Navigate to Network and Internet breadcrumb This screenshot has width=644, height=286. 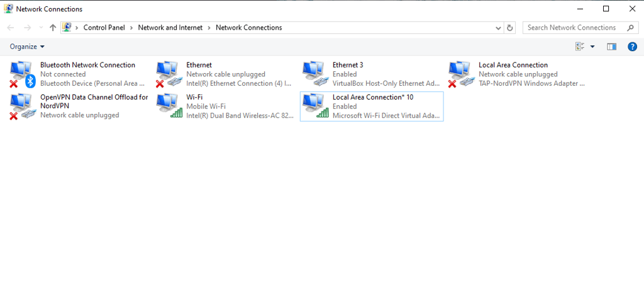pyautogui.click(x=170, y=28)
